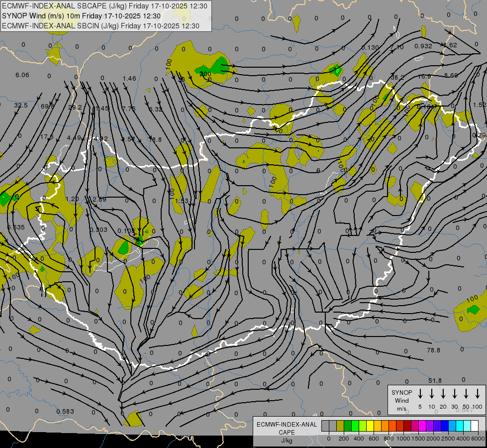
Task: Pick the lime yellow-green CAPE legend swatch
Action: (x=363, y=426)
